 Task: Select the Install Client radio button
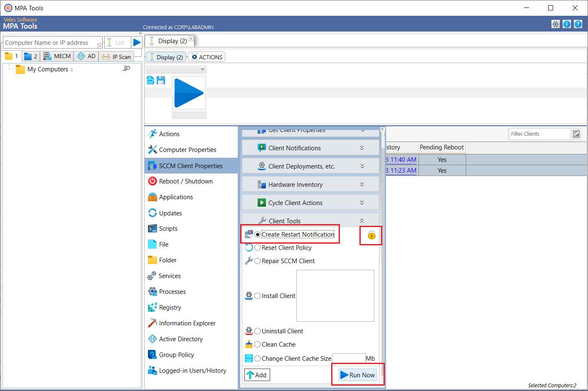258,296
